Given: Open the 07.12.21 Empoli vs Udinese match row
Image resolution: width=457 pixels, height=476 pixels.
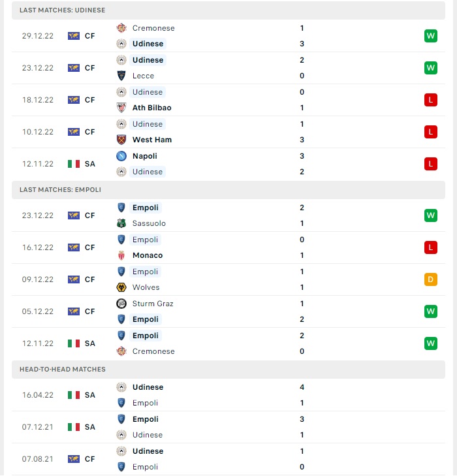Looking at the screenshot, I should click(228, 427).
